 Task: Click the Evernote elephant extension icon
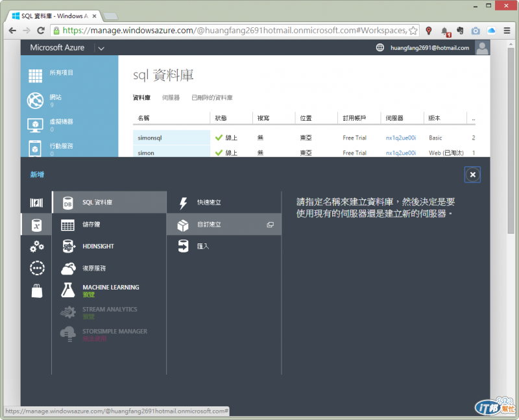[460, 31]
